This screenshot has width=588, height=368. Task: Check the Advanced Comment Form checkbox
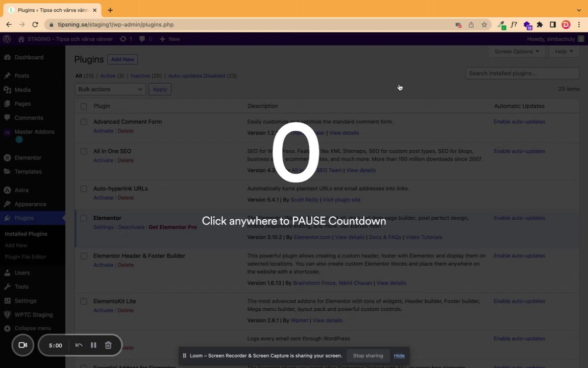[x=84, y=122]
